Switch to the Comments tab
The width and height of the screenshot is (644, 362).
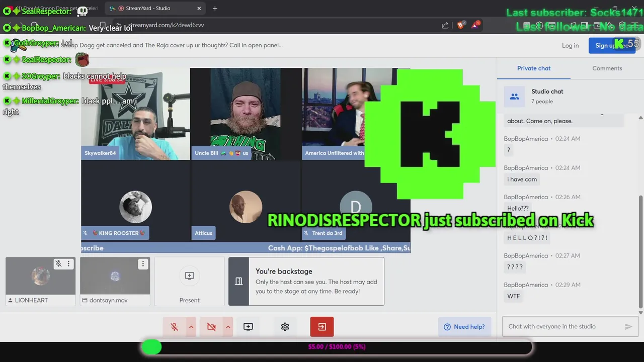607,68
